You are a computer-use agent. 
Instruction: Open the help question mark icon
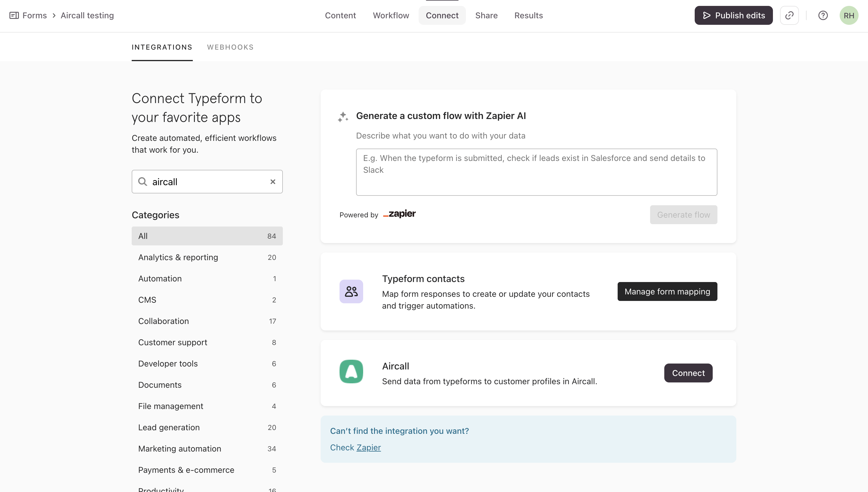pyautogui.click(x=823, y=15)
